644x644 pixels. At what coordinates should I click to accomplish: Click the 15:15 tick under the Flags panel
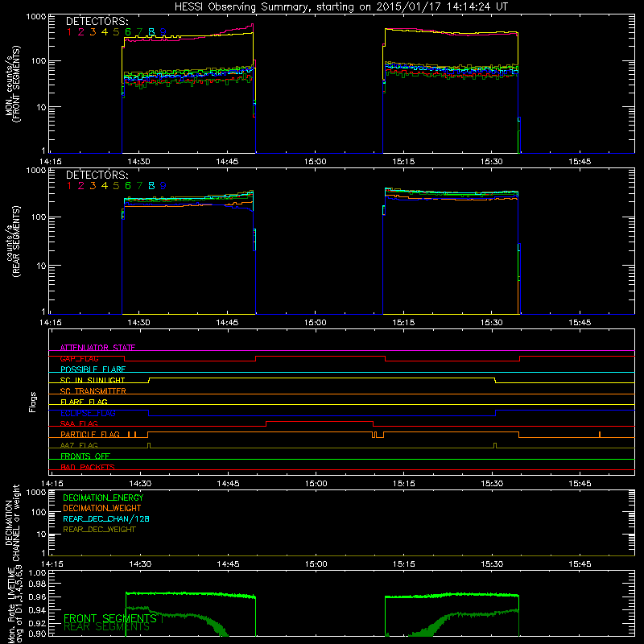[404, 484]
